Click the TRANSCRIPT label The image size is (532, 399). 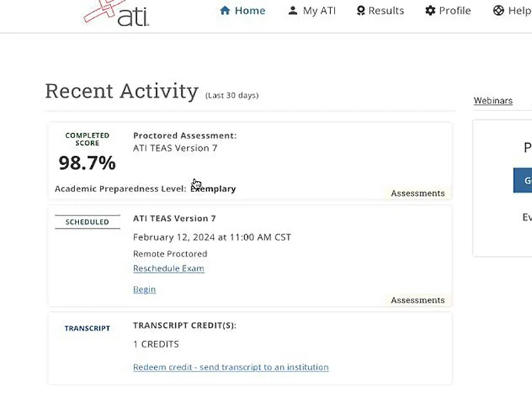(x=87, y=329)
